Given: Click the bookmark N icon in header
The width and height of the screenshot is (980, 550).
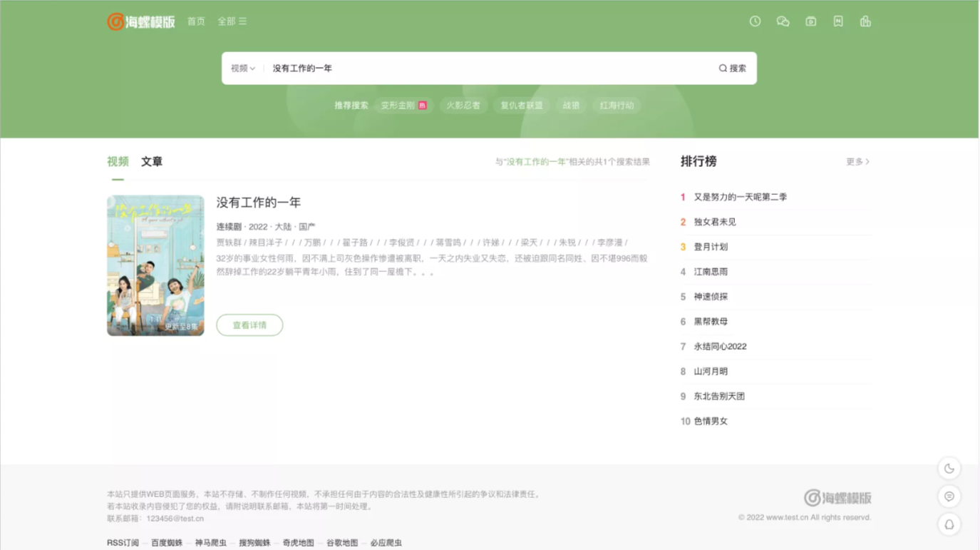Looking at the screenshot, I should click(838, 21).
